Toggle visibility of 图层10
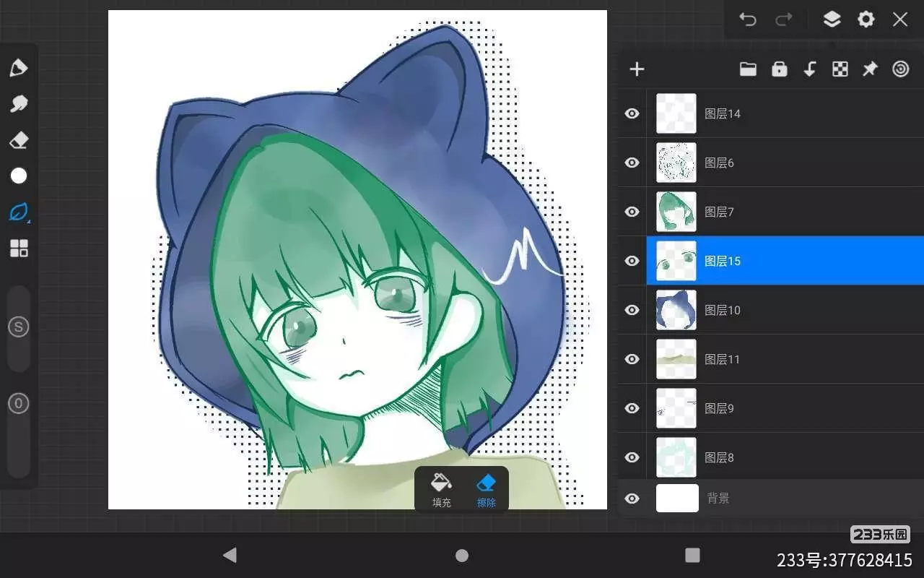Screen dimensions: 924x578 [632, 310]
